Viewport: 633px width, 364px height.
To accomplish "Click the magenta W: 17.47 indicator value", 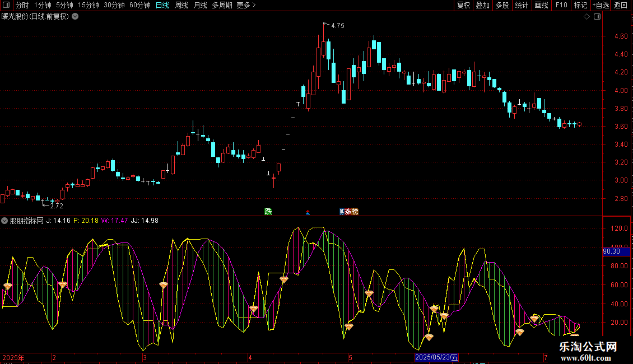I will tap(114, 221).
